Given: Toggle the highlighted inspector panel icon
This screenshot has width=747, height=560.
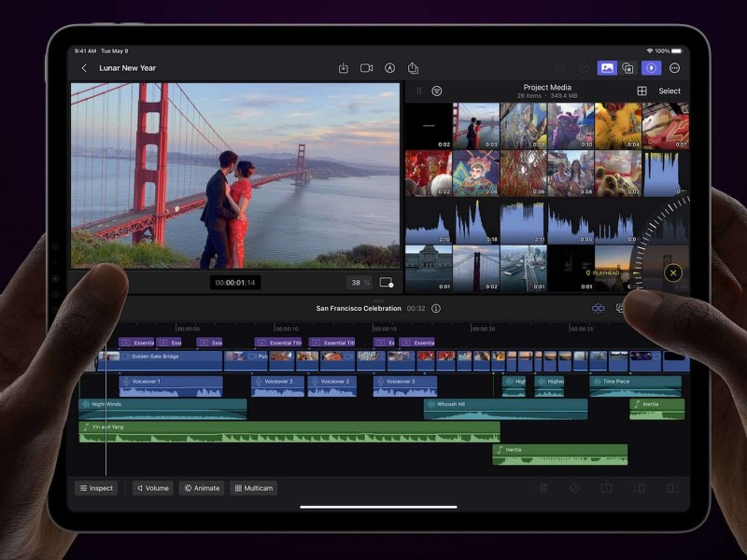Looking at the screenshot, I should click(x=651, y=67).
